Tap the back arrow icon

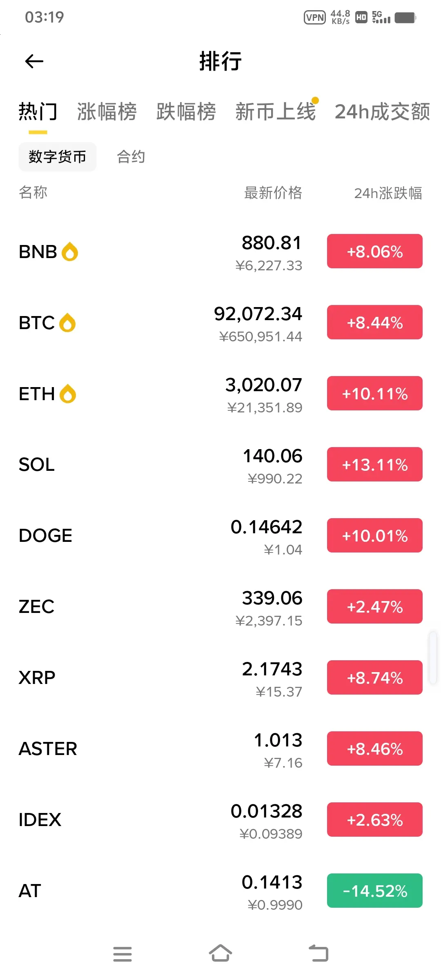34,62
